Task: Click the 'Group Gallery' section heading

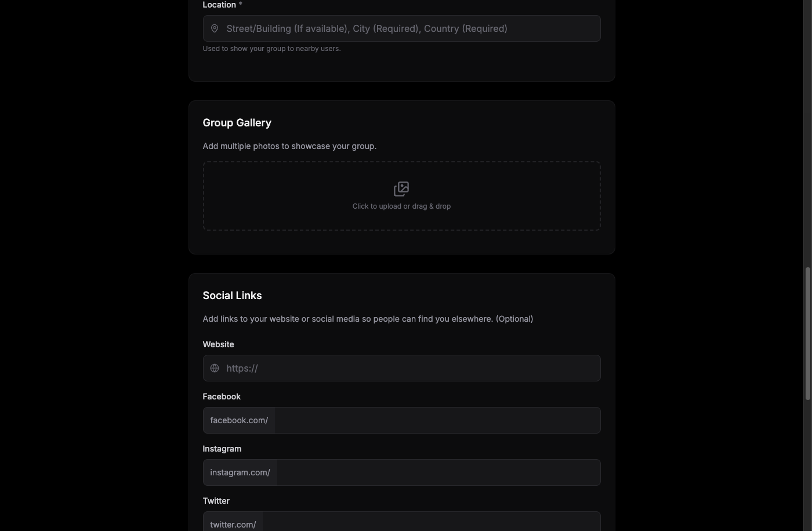Action: [237, 122]
